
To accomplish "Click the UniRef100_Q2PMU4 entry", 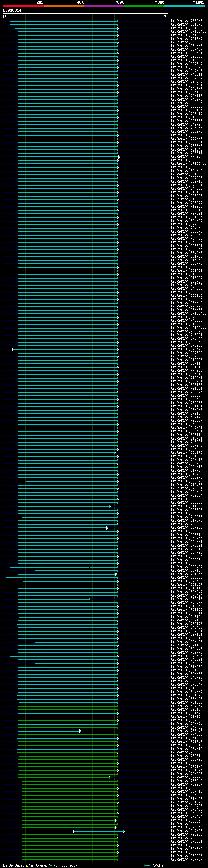I will (x=187, y=85).
